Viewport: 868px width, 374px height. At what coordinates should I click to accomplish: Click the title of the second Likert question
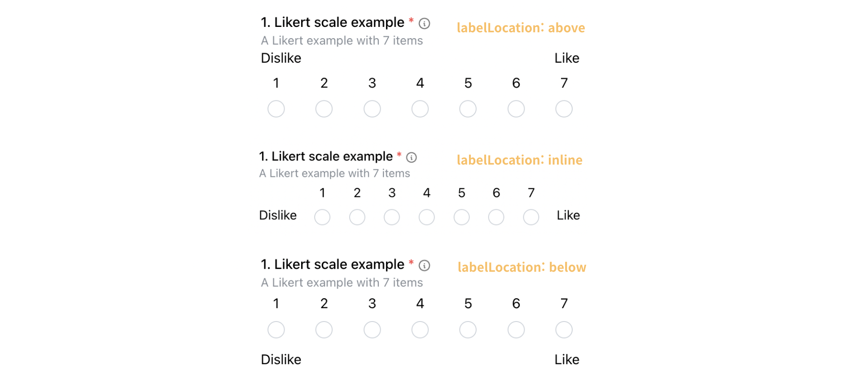click(325, 156)
